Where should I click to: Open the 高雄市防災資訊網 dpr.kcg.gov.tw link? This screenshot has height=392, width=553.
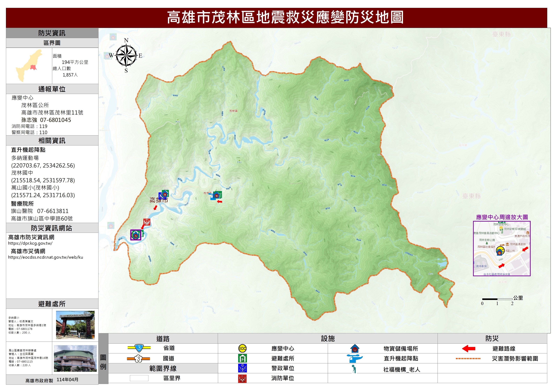[x=30, y=243]
